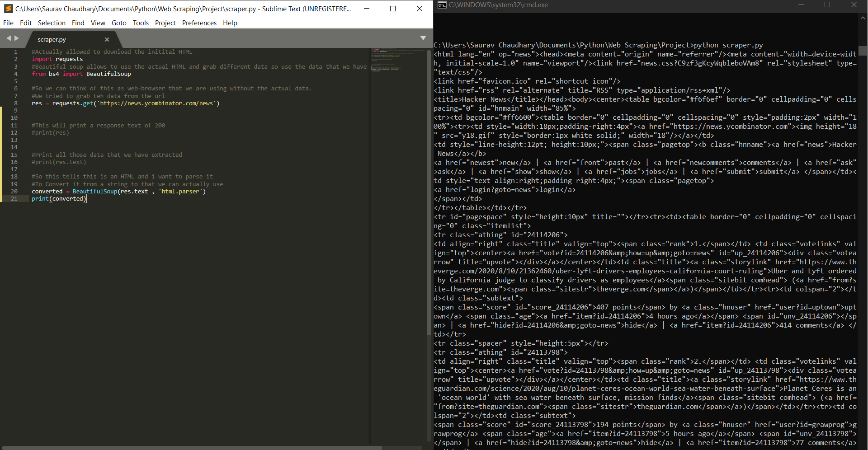Click the cmd.exe icon in the console title bar
Screen dimensions: 868x450
442,5
